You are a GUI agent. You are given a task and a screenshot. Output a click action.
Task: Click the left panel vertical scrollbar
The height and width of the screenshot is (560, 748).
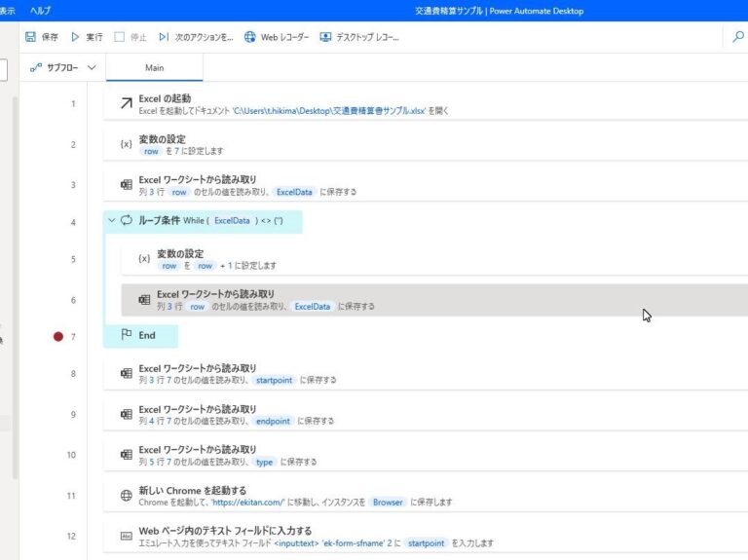click(x=16, y=287)
